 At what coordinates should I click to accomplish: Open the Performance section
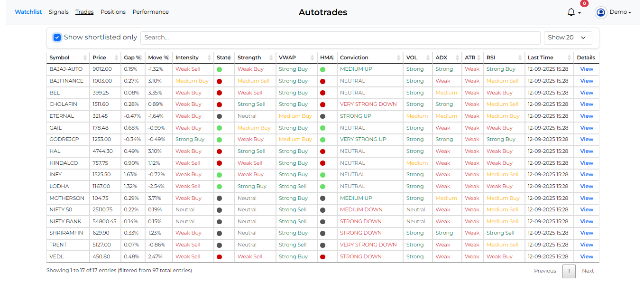[x=150, y=12]
